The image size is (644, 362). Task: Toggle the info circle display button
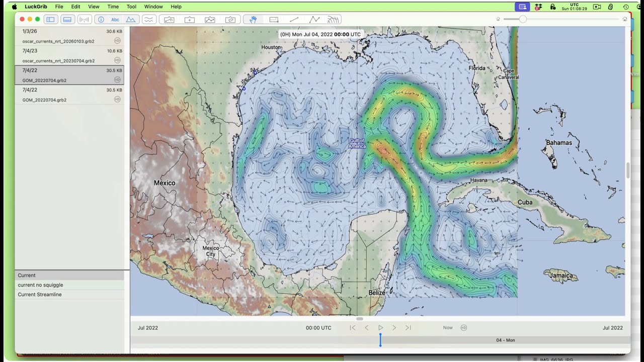tap(101, 20)
